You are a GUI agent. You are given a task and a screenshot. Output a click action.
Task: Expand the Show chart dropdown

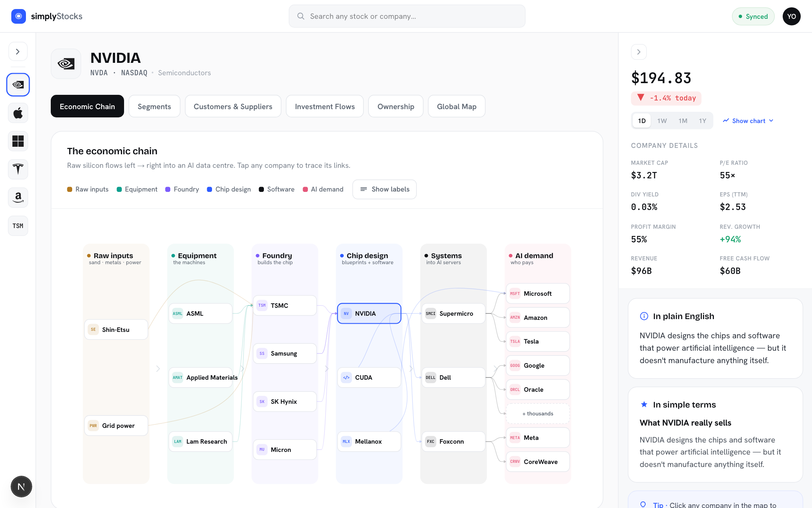(748, 121)
